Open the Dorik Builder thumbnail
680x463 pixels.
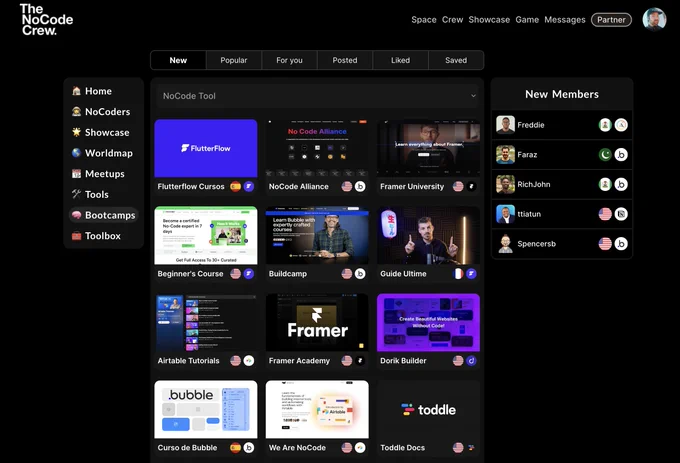(428, 323)
